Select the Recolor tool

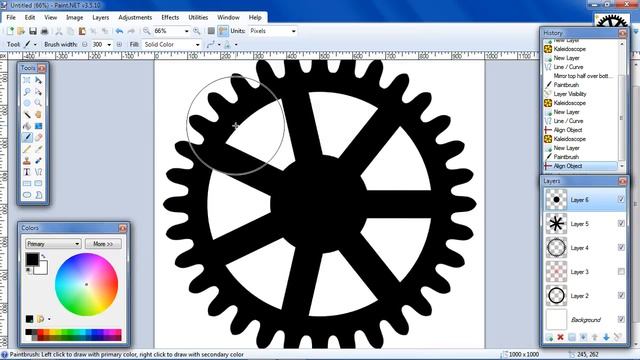click(38, 160)
